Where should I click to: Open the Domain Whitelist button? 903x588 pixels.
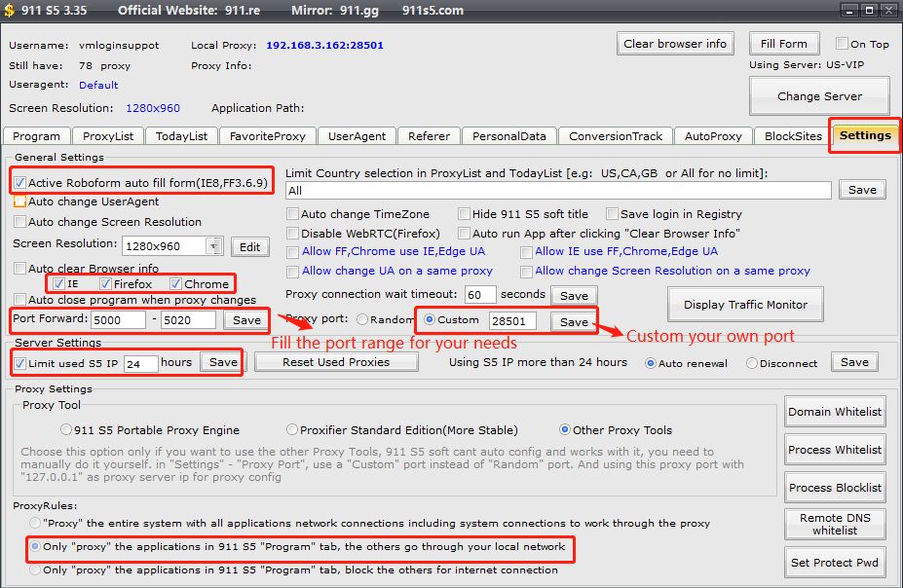coord(835,412)
